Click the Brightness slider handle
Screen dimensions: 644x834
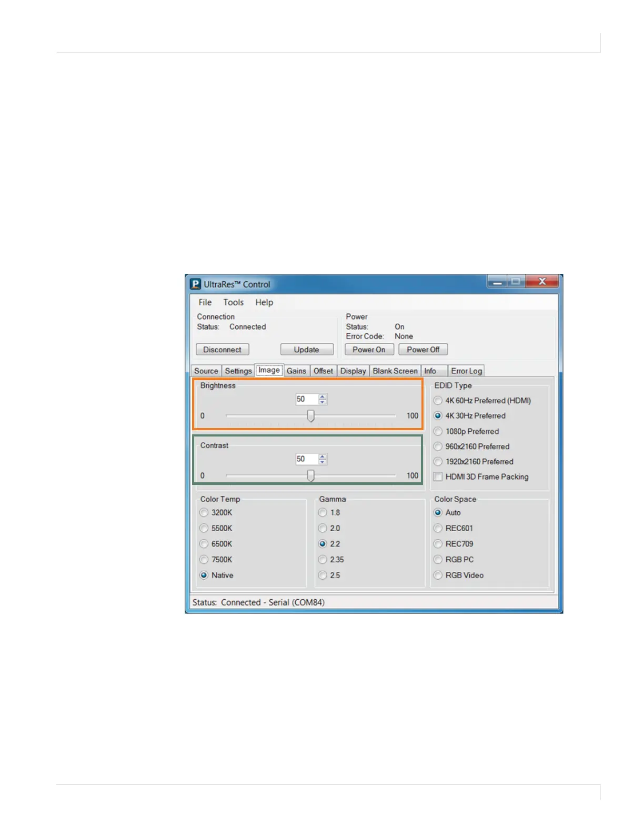(x=311, y=416)
